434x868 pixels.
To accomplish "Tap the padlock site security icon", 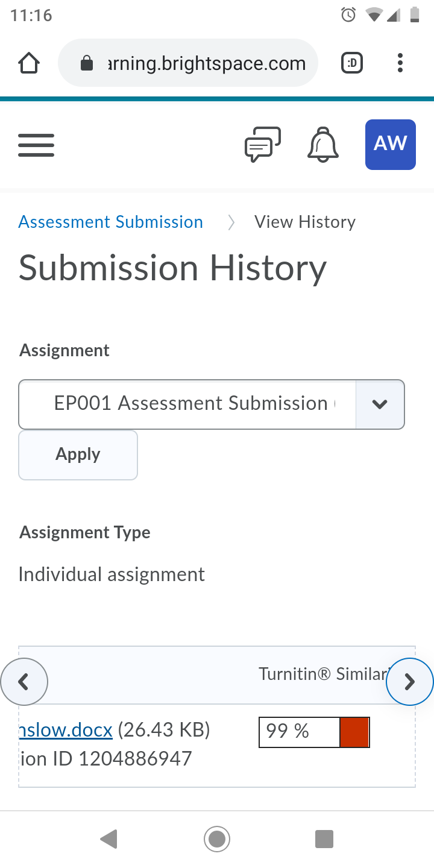I will pos(87,63).
